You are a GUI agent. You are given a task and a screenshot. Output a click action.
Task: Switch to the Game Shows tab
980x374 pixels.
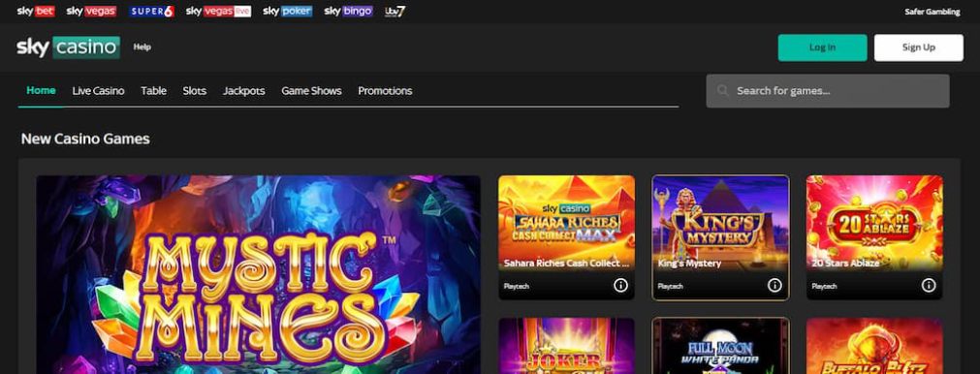(x=311, y=90)
